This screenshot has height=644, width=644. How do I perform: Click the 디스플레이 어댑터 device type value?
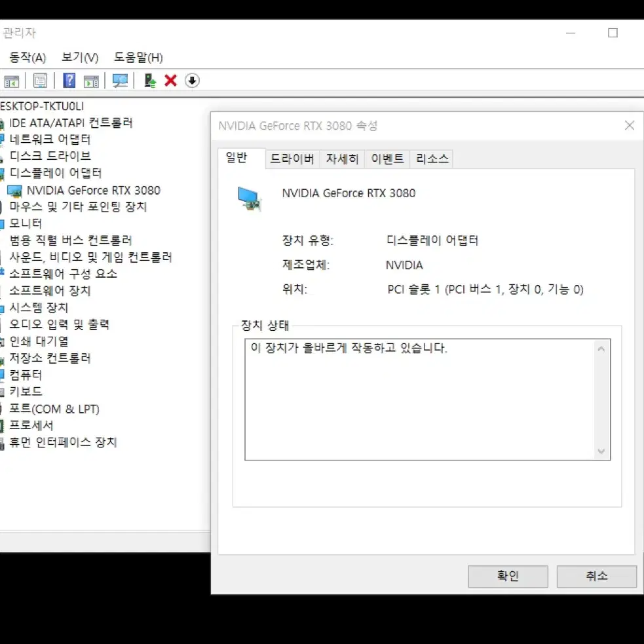(x=432, y=240)
